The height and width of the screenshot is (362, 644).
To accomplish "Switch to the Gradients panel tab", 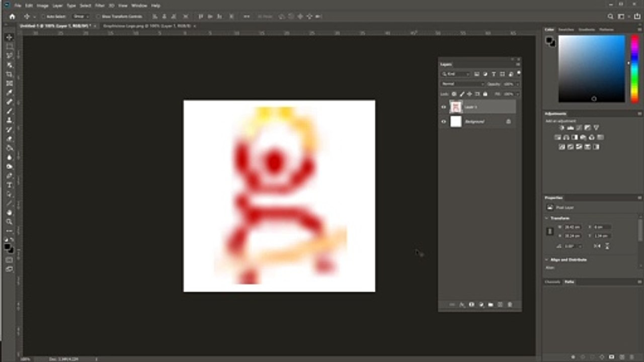I will tap(587, 30).
